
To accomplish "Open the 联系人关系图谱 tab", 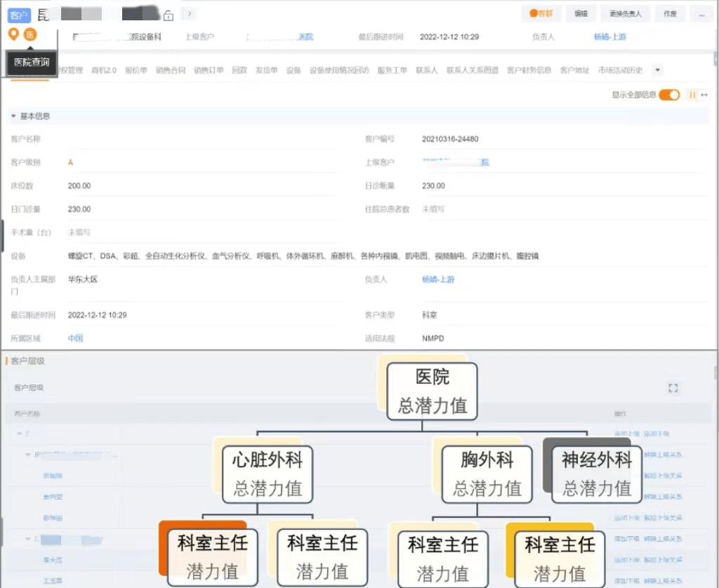I will click(x=473, y=70).
